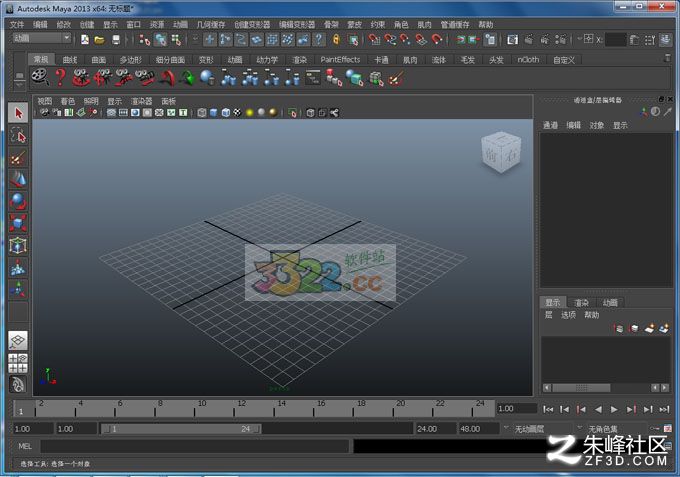The image size is (680, 477).
Task: Click the MEL command line label
Action: [x=25, y=446]
